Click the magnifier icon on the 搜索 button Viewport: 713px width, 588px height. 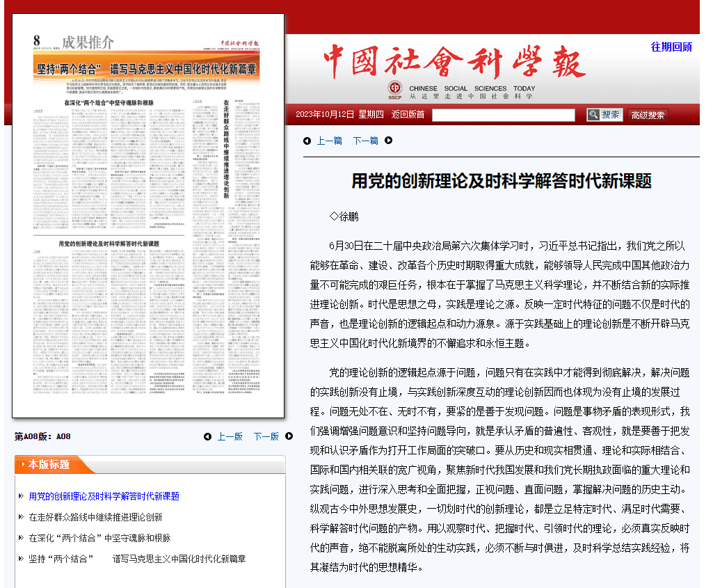pyautogui.click(x=593, y=115)
